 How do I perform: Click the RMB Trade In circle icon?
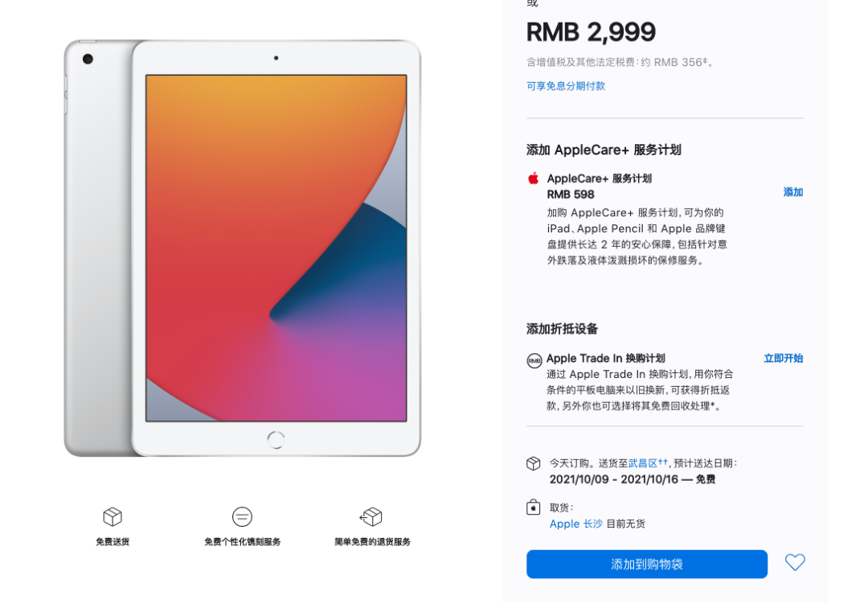coord(534,361)
